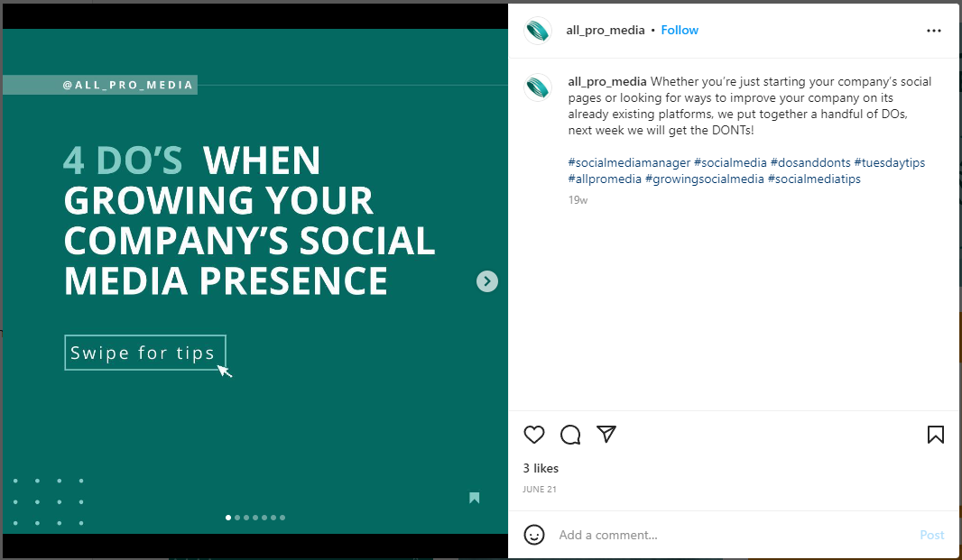
Task: Open comments with speech bubble icon
Action: [x=570, y=435]
